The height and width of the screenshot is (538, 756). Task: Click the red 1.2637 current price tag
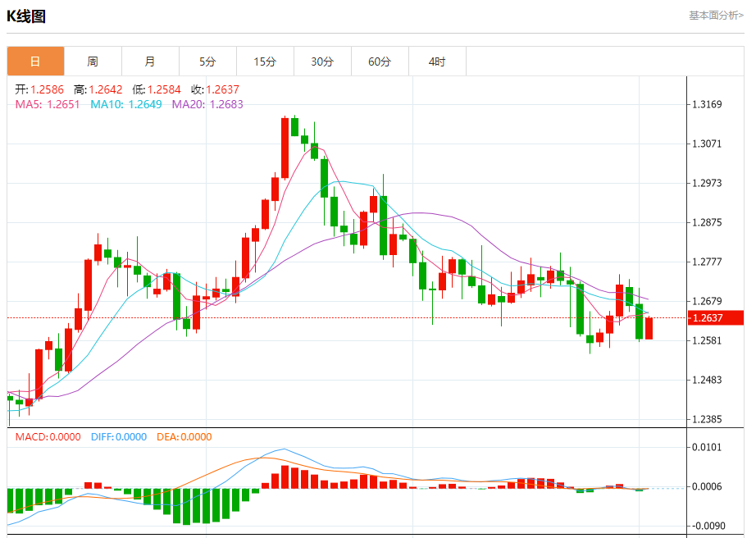pos(716,317)
